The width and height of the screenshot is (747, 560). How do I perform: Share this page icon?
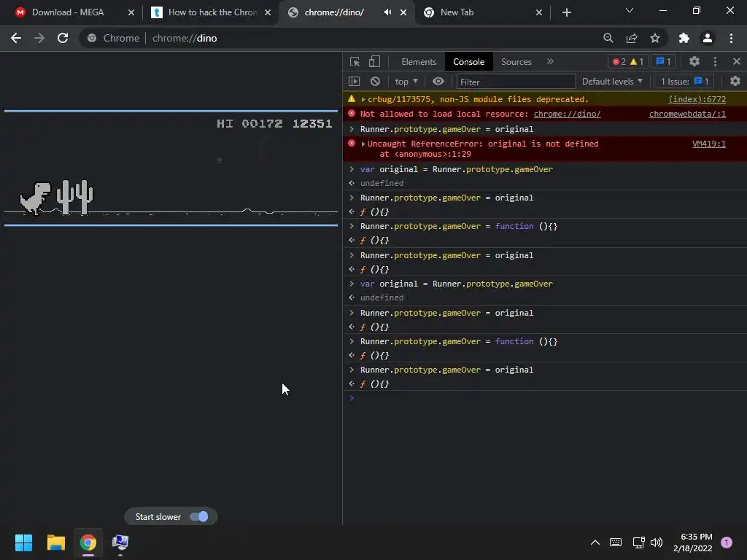632,38
